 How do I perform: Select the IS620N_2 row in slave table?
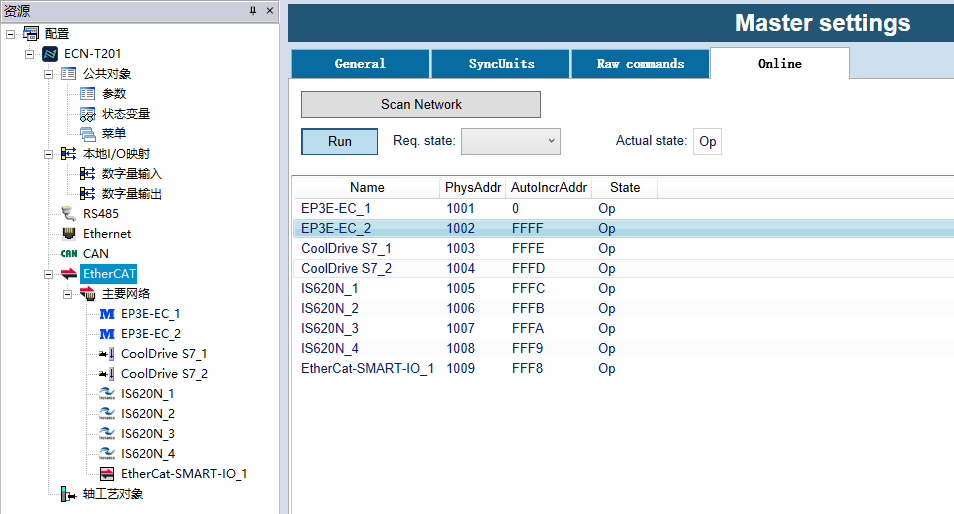[x=330, y=308]
